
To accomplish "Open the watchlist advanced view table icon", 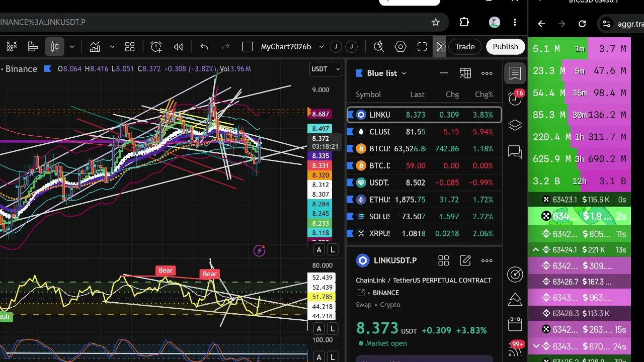I will click(x=465, y=73).
